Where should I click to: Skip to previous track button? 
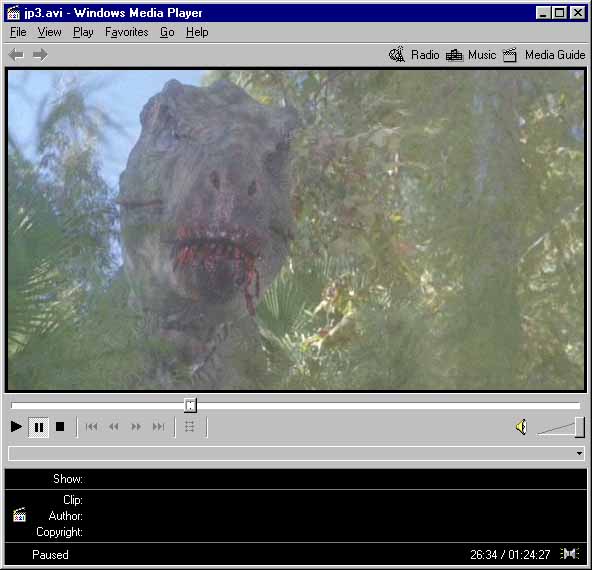(91, 427)
